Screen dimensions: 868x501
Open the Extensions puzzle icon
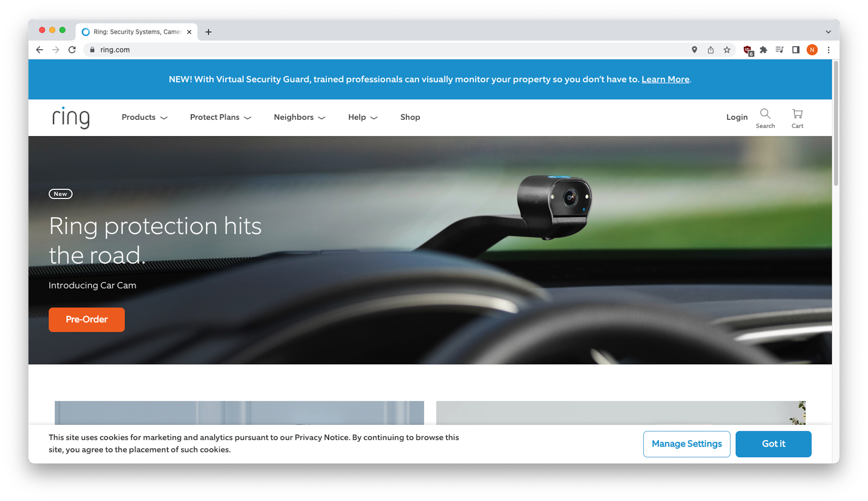pos(763,50)
